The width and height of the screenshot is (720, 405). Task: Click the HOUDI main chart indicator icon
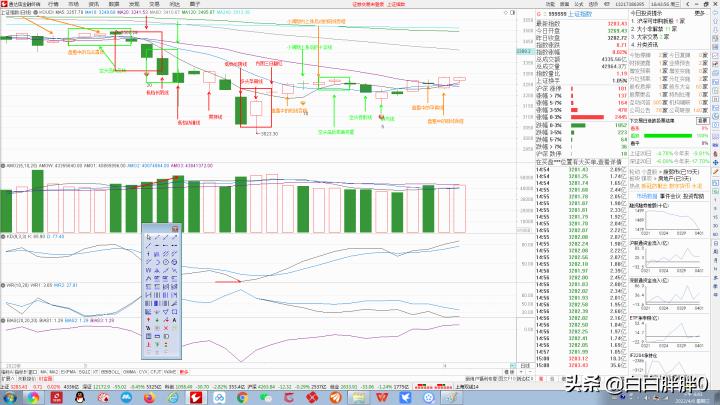coord(36,12)
